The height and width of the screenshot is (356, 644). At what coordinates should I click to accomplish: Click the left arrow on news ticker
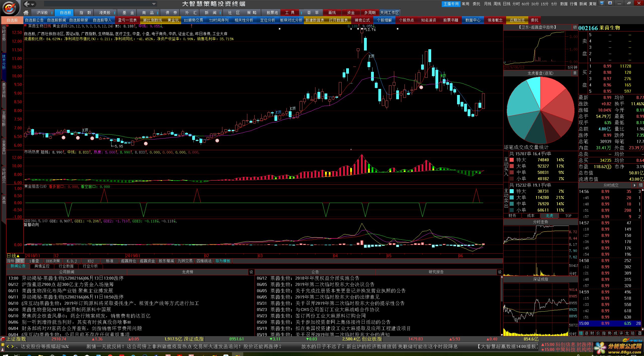point(8,346)
